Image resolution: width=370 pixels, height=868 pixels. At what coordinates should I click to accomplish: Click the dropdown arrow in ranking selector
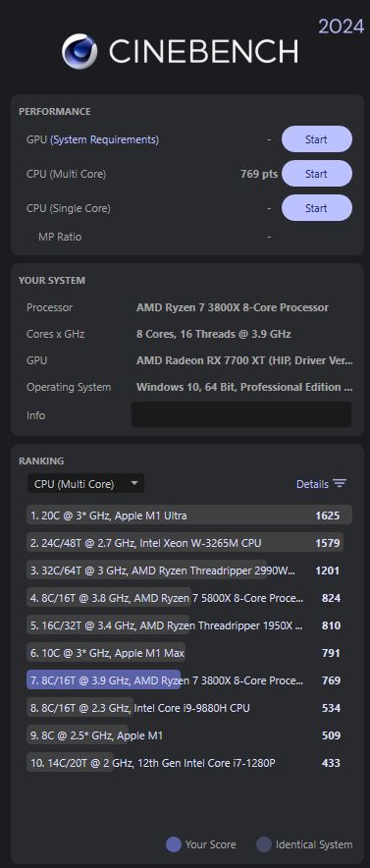click(133, 483)
